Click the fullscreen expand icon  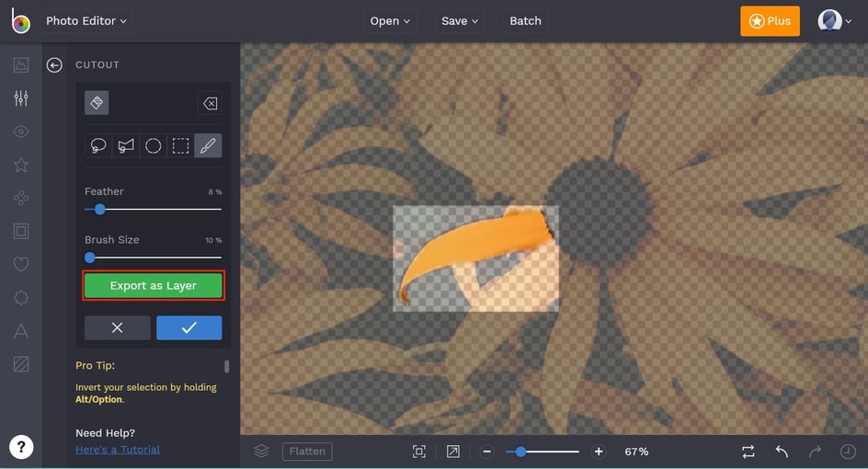click(452, 452)
